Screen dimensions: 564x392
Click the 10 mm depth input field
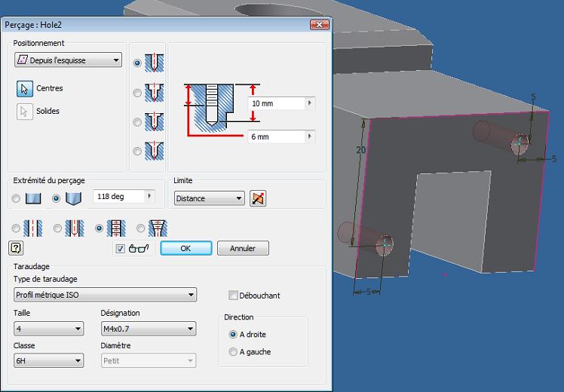(x=276, y=103)
